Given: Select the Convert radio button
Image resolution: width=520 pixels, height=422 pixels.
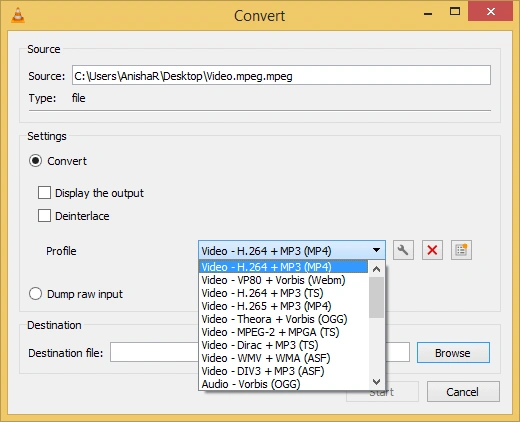Looking at the screenshot, I should 36,161.
